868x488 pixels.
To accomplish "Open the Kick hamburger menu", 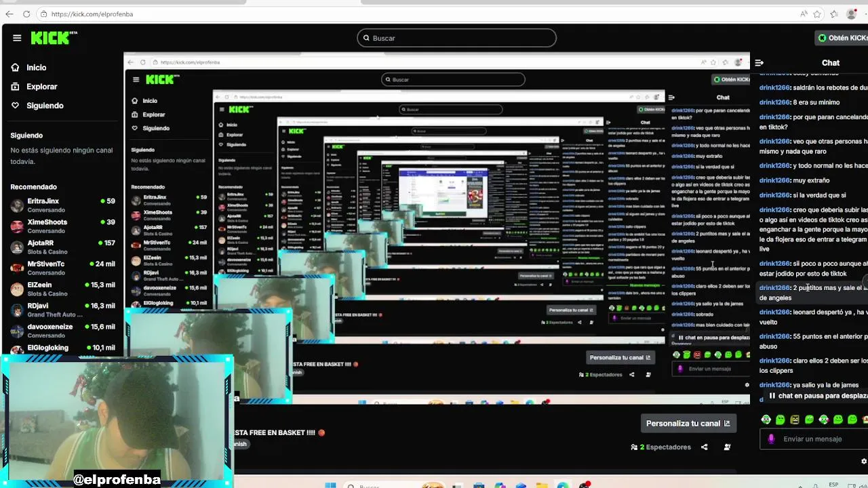I will [x=17, y=38].
